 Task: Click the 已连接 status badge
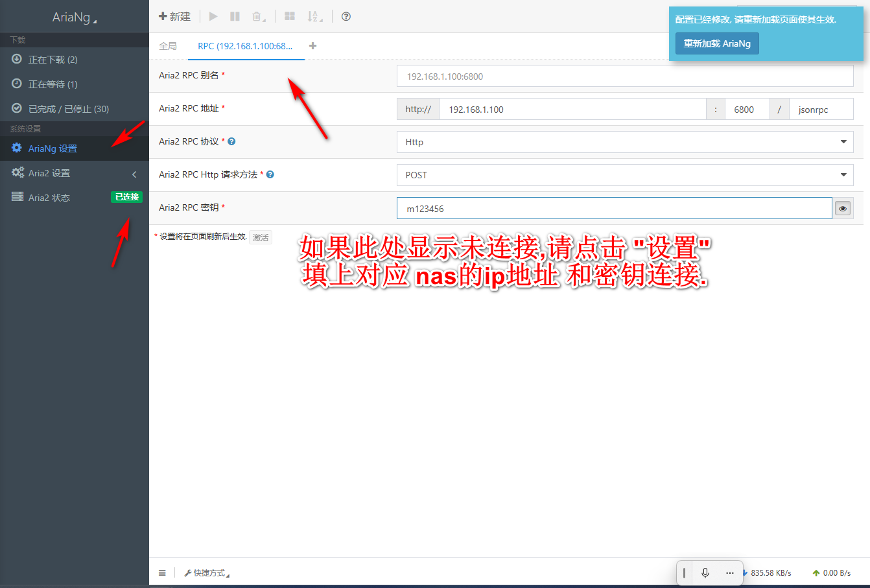(x=126, y=197)
